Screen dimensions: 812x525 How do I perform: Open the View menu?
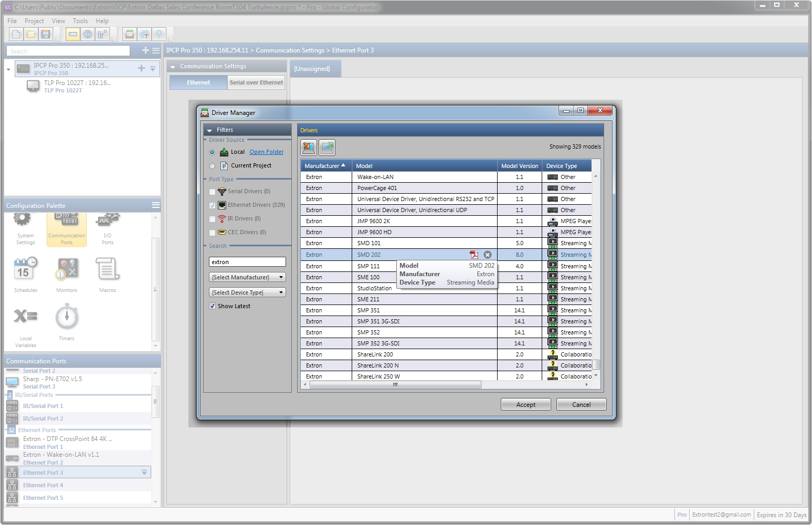(58, 21)
